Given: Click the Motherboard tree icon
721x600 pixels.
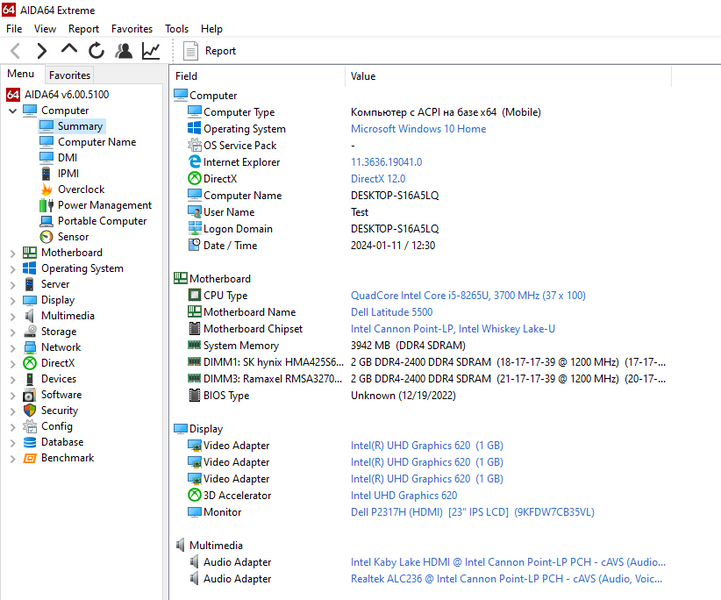Looking at the screenshot, I should [30, 252].
